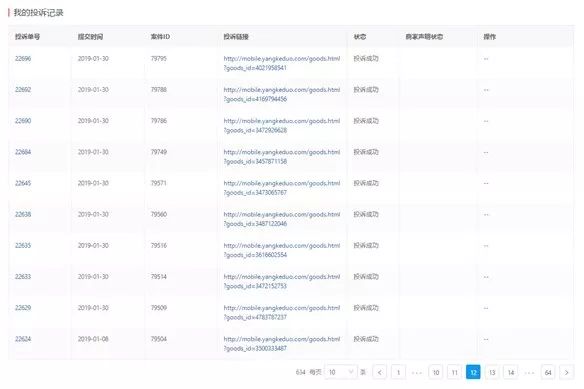
Task: Click the 商家声明状态 column header
Action: [424, 37]
